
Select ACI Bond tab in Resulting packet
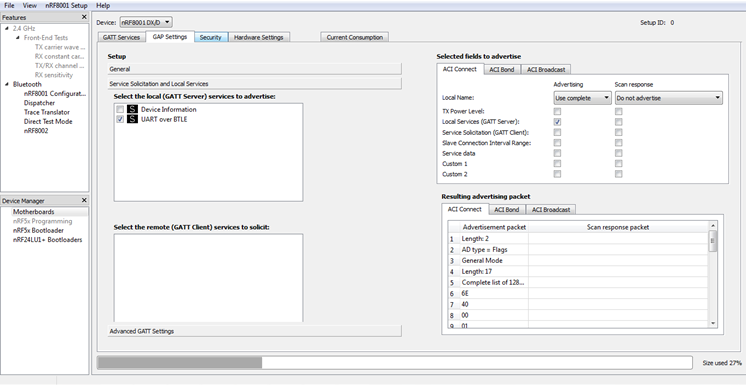506,210
